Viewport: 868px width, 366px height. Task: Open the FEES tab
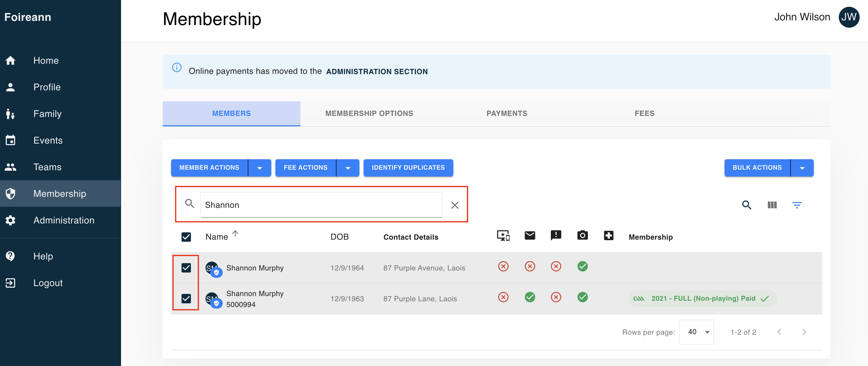pyautogui.click(x=644, y=113)
